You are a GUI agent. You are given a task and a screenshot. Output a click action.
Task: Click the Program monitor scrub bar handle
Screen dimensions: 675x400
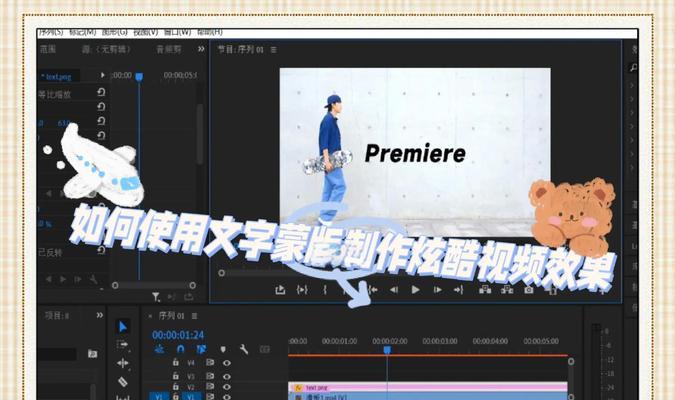point(221,273)
